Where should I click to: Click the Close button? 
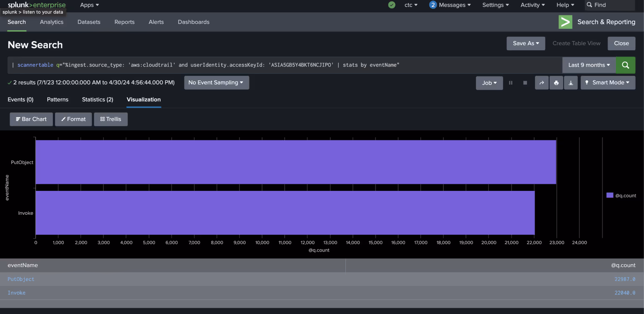coord(621,43)
